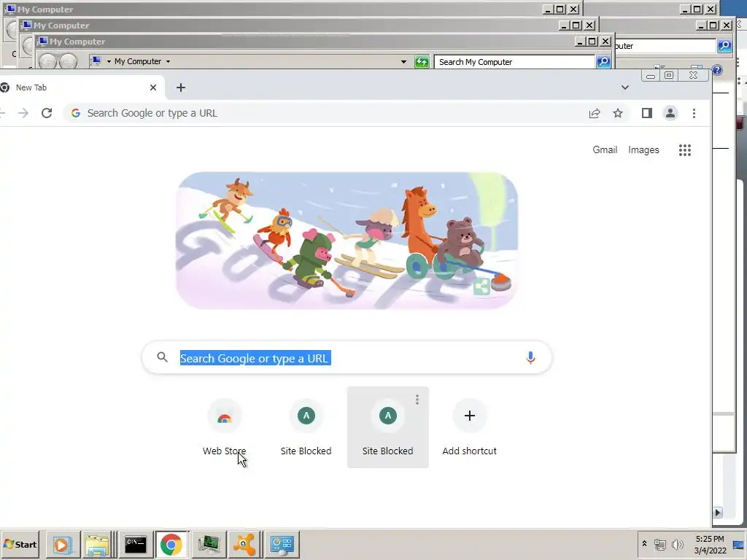The width and height of the screenshot is (747, 560).
Task: Click the Google search box text
Action: click(255, 358)
